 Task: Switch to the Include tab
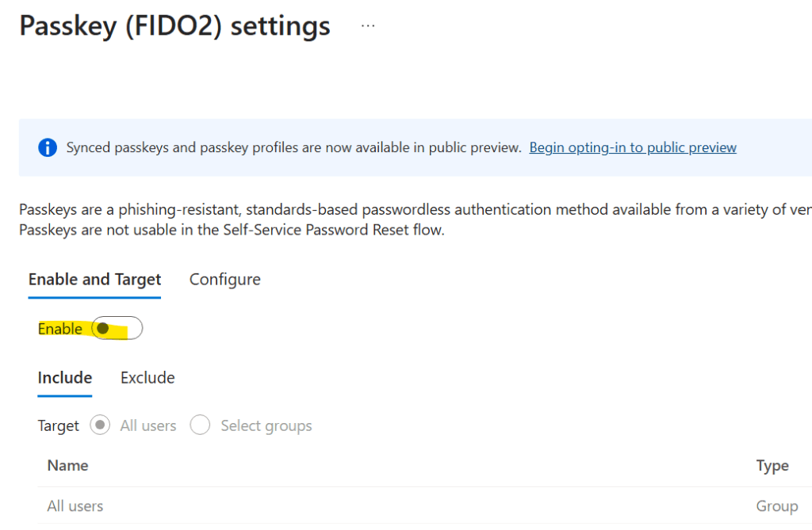coord(65,378)
